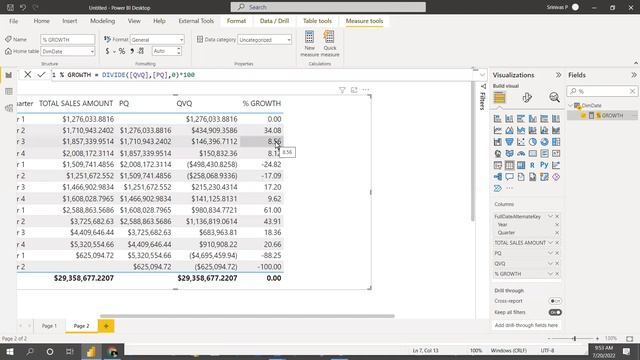Viewport: 640px width, 360px height.
Task: Select R script visual
Action: click(x=533, y=165)
